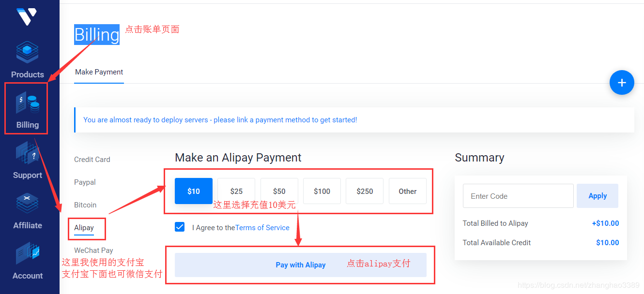644x294 pixels.
Task: Select the $50 payment amount
Action: 279,191
